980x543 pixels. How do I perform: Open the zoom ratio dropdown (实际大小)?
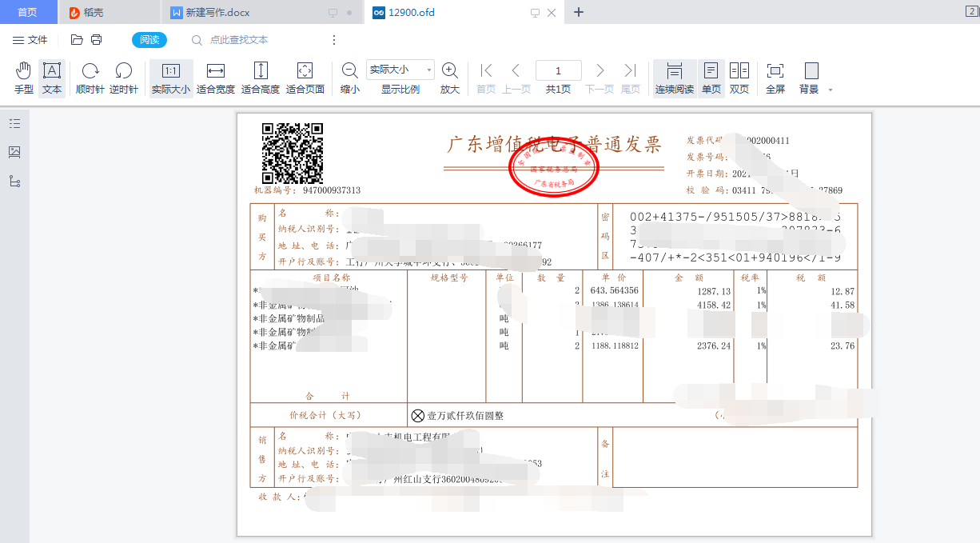[400, 70]
